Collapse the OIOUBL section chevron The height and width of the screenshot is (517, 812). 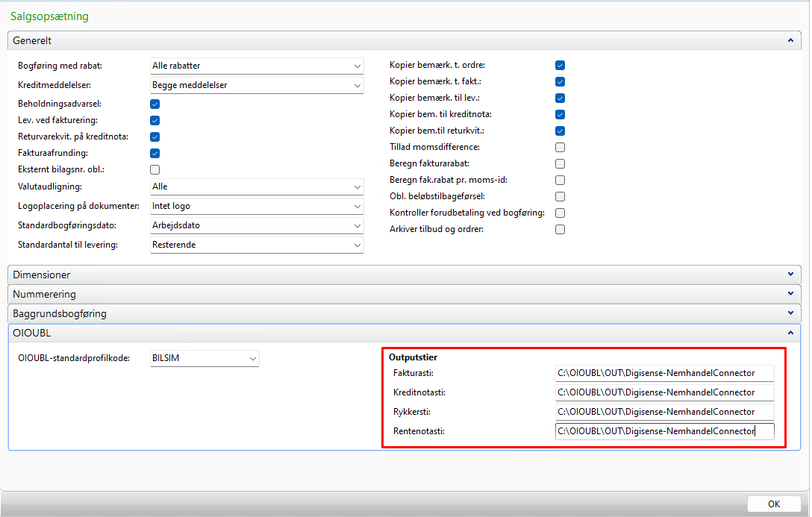(x=790, y=333)
